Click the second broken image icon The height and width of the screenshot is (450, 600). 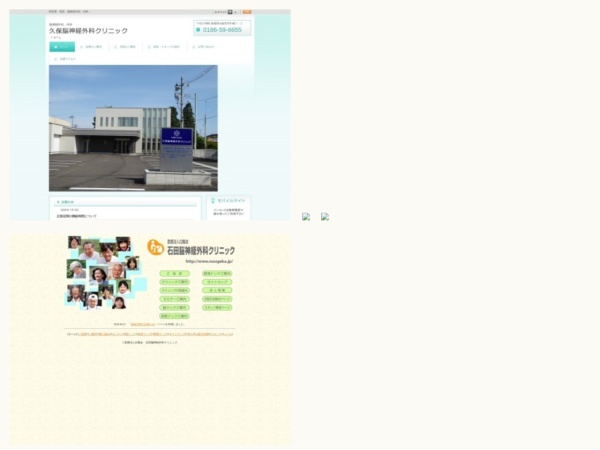[325, 217]
